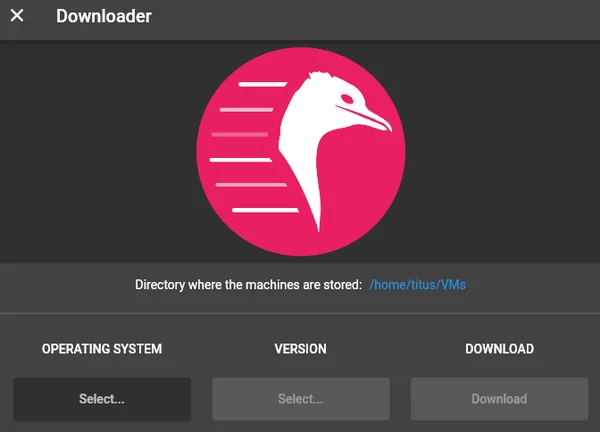Open the Operating System Select dropdown
This screenshot has height=432, width=600.
coord(102,399)
